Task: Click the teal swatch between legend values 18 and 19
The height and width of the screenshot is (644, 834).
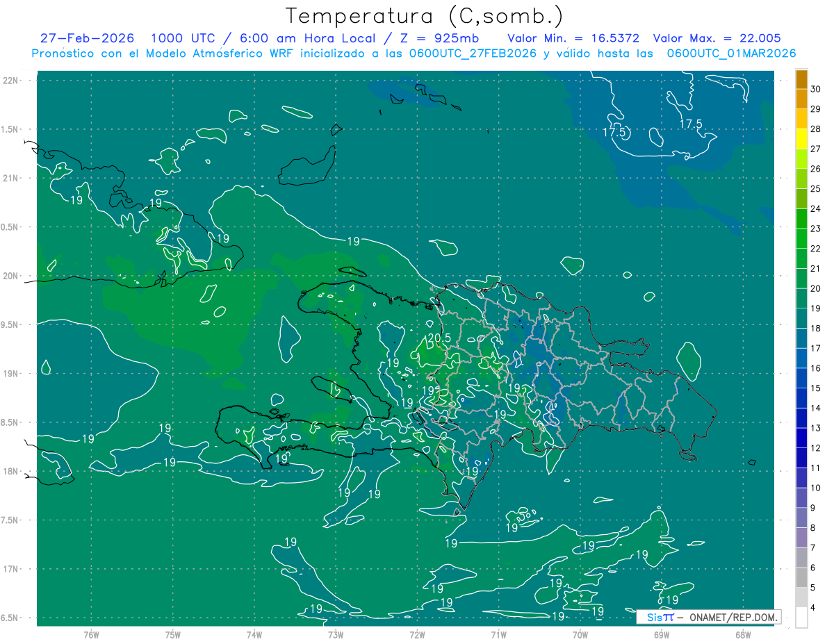Action: click(801, 318)
